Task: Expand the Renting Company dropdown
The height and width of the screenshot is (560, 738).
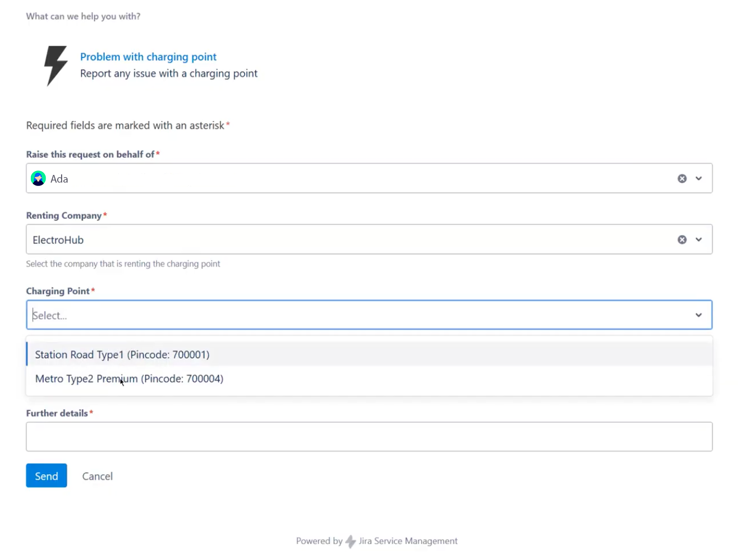Action: click(x=699, y=239)
